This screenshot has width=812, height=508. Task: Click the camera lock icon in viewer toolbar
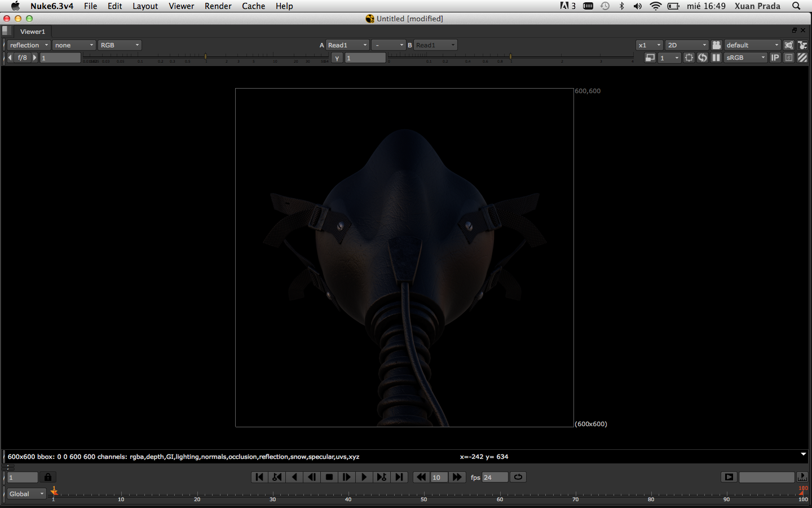point(717,45)
